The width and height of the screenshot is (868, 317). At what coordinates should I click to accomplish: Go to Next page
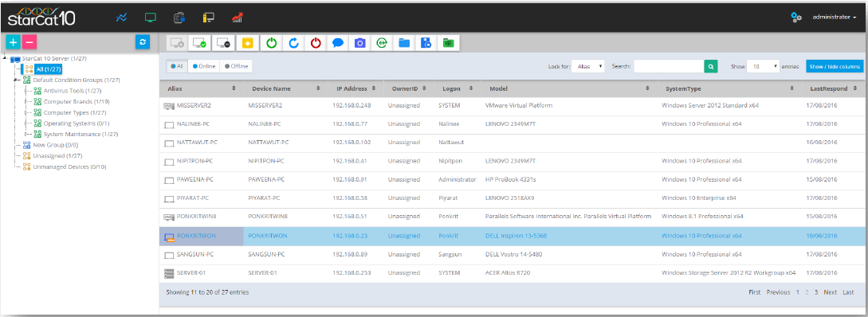830,292
